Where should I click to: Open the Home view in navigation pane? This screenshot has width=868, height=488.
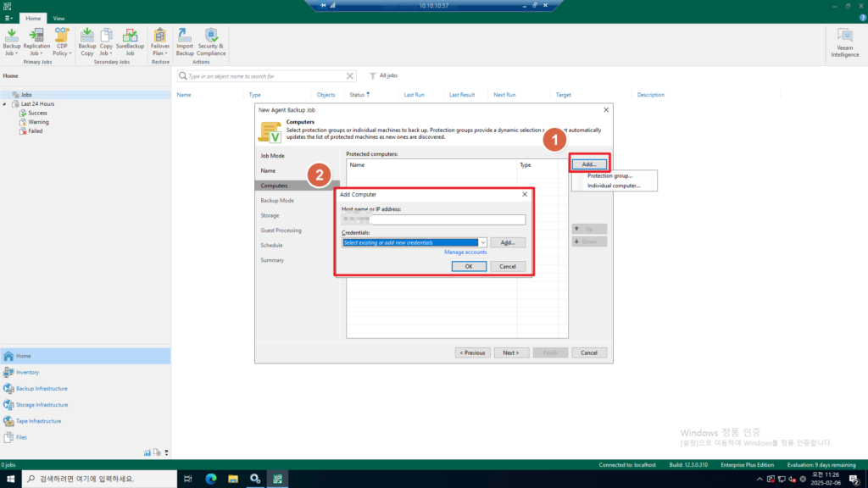(86, 356)
